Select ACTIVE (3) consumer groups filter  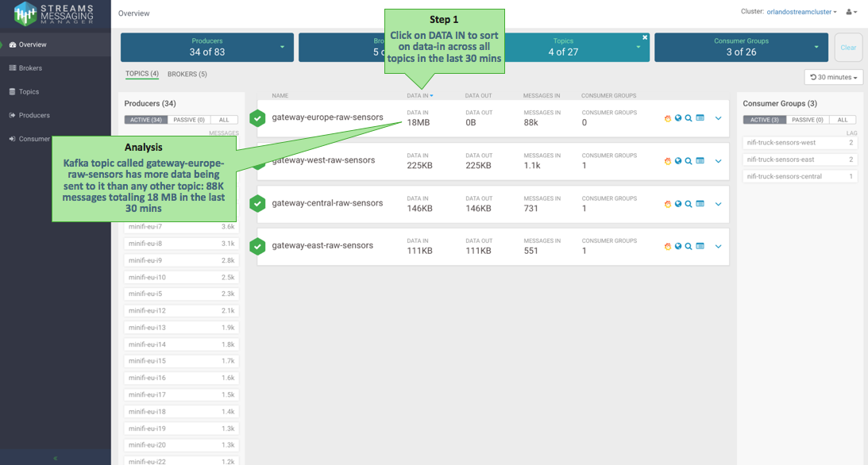pyautogui.click(x=764, y=120)
